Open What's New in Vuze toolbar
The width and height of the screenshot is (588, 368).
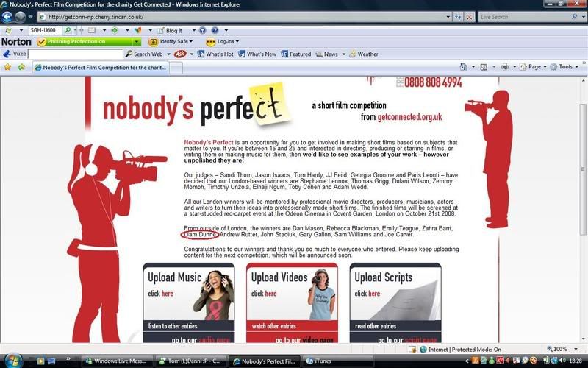point(257,54)
